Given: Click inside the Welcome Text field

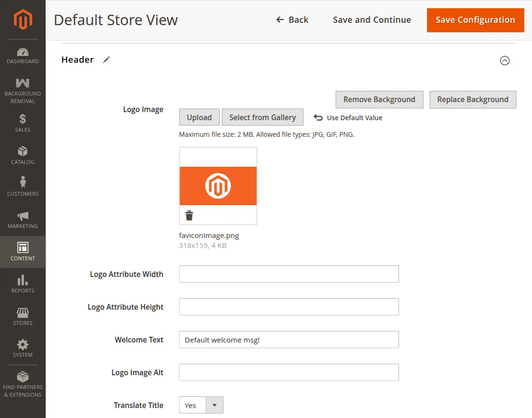Looking at the screenshot, I should coord(289,339).
